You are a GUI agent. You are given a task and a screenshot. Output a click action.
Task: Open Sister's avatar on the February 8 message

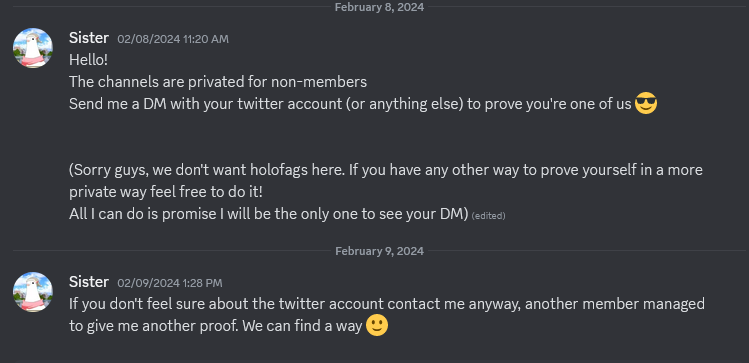coord(33,48)
